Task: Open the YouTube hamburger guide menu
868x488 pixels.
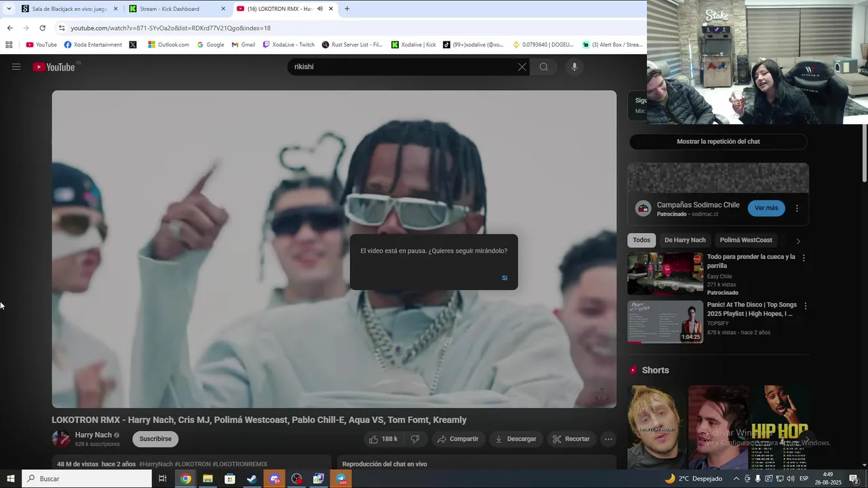Action: (16, 66)
